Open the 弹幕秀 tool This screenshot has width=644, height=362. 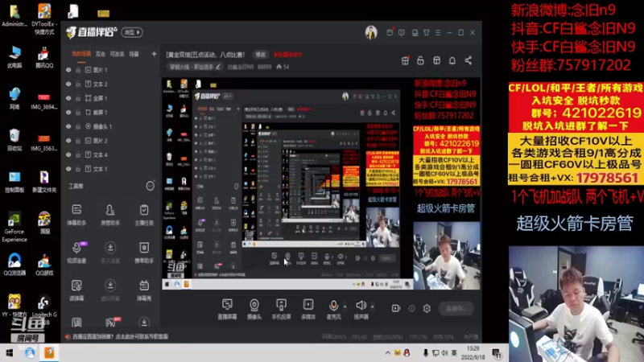click(x=144, y=290)
